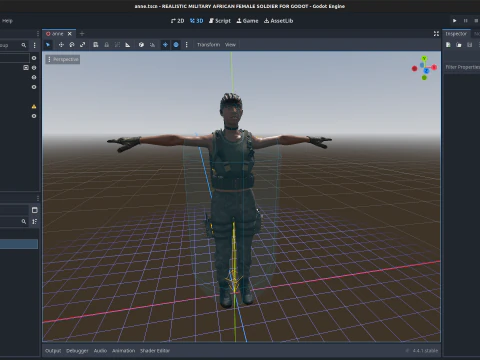Viewport: 480px width, 360px height.
Task: Run the project with play button
Action: click(x=455, y=21)
